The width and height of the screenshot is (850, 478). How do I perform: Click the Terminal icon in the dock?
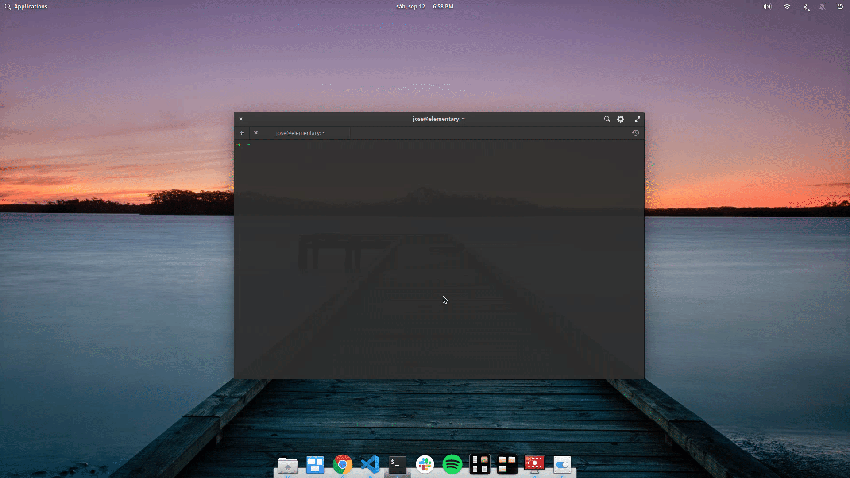coord(397,464)
